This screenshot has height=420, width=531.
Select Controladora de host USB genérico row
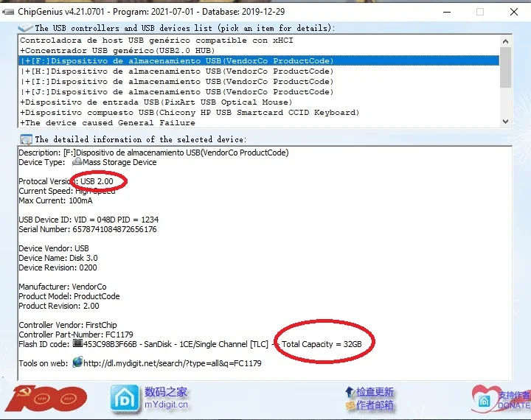click(x=259, y=41)
